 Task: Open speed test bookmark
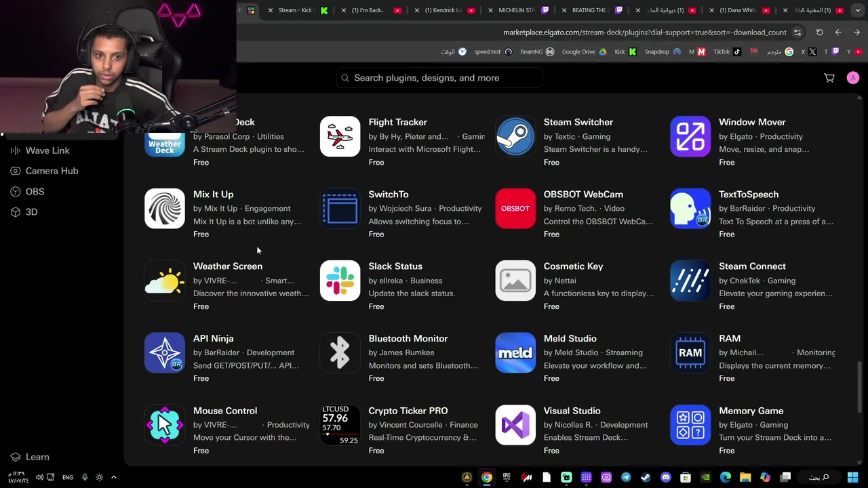[x=493, y=52]
